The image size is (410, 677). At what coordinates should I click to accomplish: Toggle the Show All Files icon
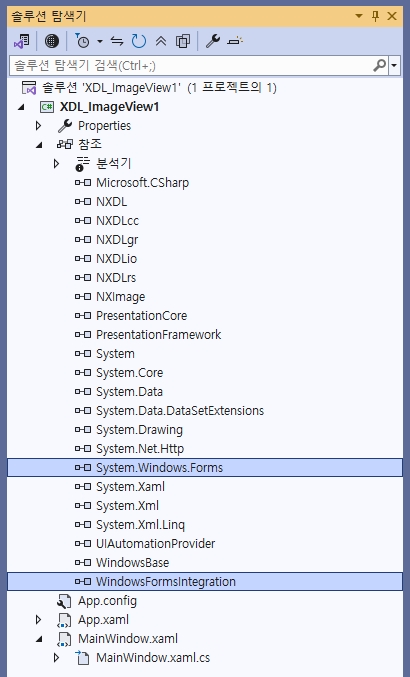pyautogui.click(x=183, y=41)
